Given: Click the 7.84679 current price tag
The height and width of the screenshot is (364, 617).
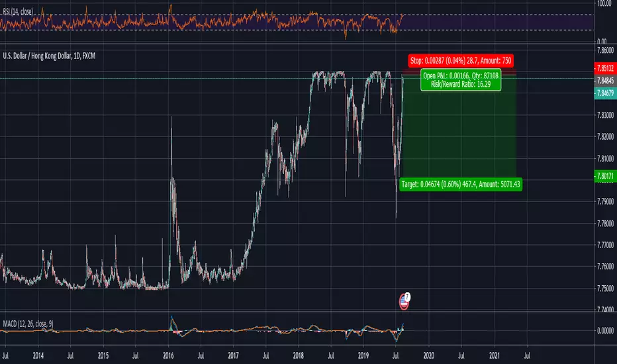Looking at the screenshot, I should 605,93.
